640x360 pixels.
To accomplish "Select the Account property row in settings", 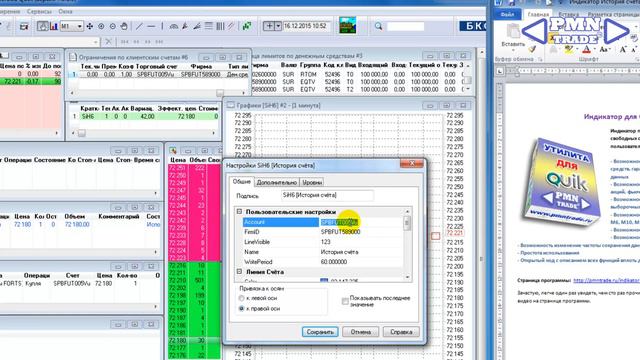I will (322, 222).
